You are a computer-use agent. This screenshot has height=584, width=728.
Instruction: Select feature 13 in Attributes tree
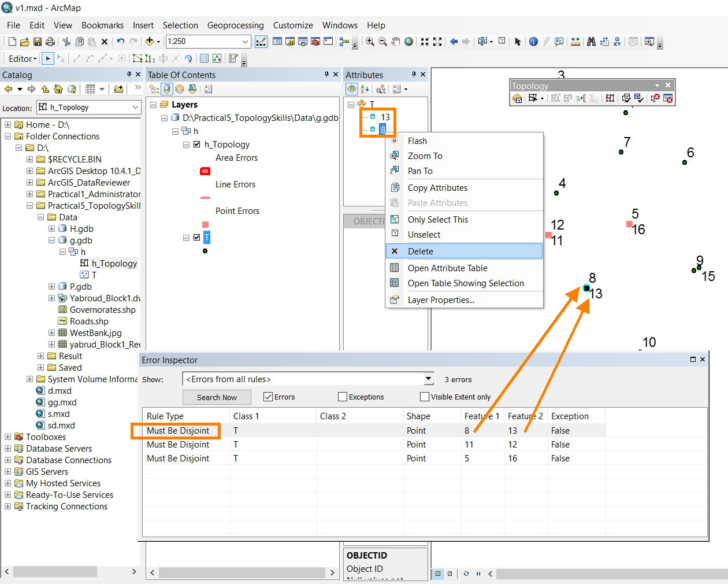tap(385, 117)
